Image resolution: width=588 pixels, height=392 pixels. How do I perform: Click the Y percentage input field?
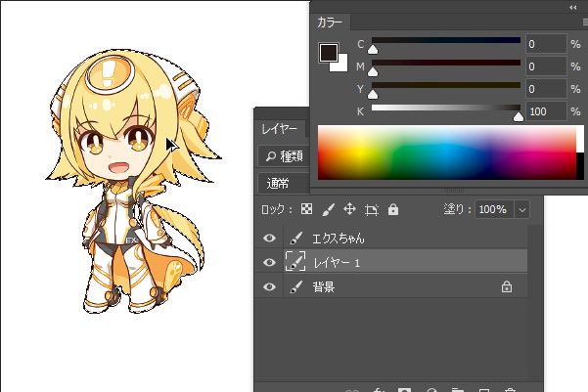click(546, 89)
